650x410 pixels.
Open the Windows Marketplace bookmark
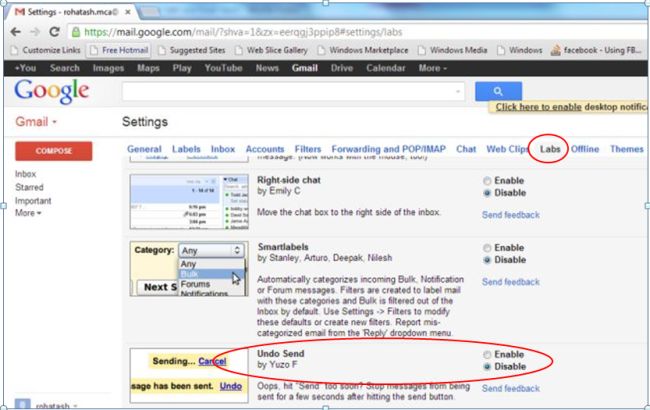point(363,50)
